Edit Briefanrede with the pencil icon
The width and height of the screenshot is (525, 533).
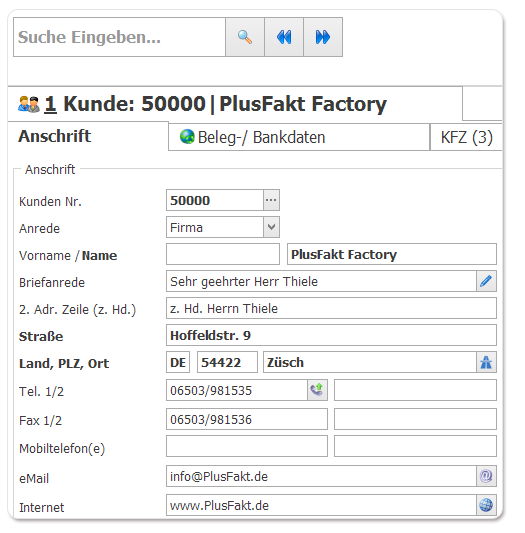click(x=486, y=281)
